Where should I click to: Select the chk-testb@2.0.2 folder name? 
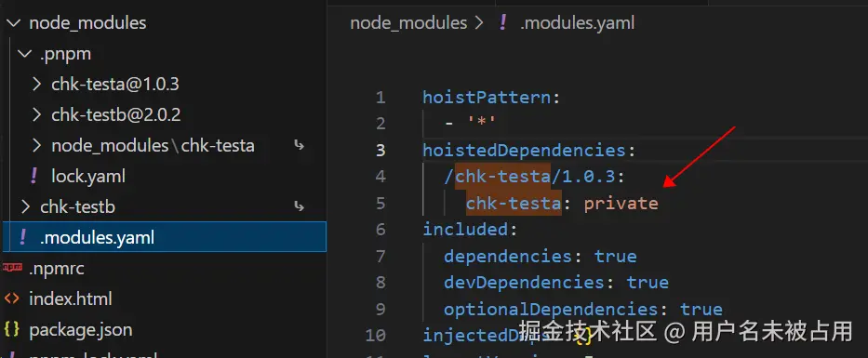(x=116, y=115)
